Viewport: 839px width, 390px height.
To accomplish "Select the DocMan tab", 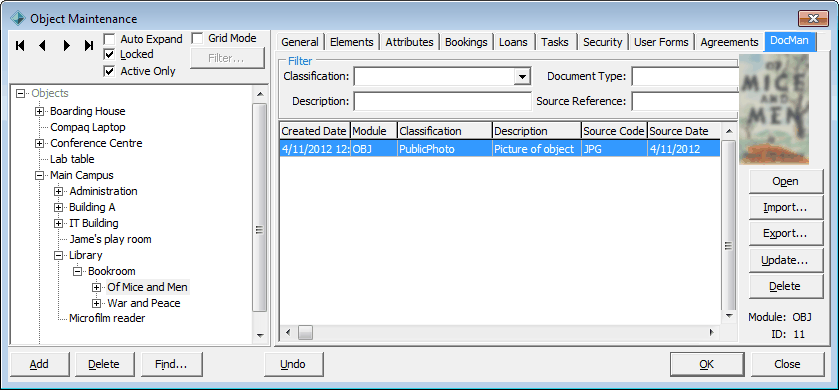I will (x=790, y=42).
